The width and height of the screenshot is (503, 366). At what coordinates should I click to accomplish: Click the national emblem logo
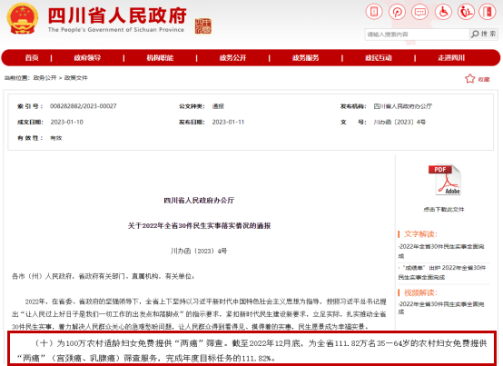click(23, 18)
